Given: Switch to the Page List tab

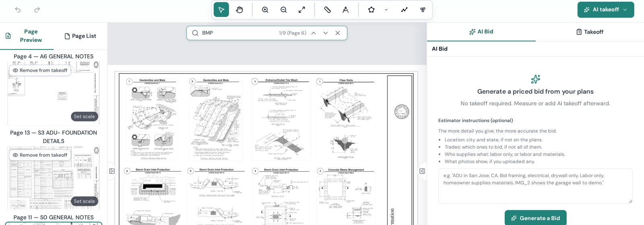Looking at the screenshot, I should pos(80,36).
